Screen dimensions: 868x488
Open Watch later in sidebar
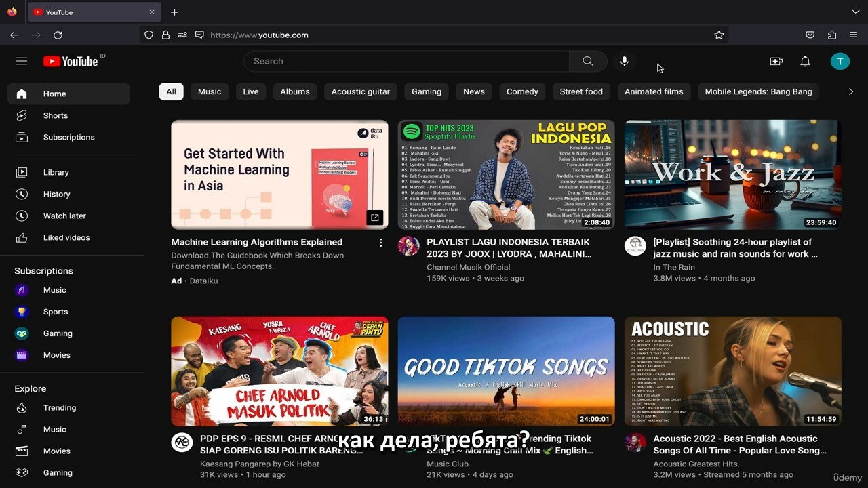pyautogui.click(x=68, y=216)
